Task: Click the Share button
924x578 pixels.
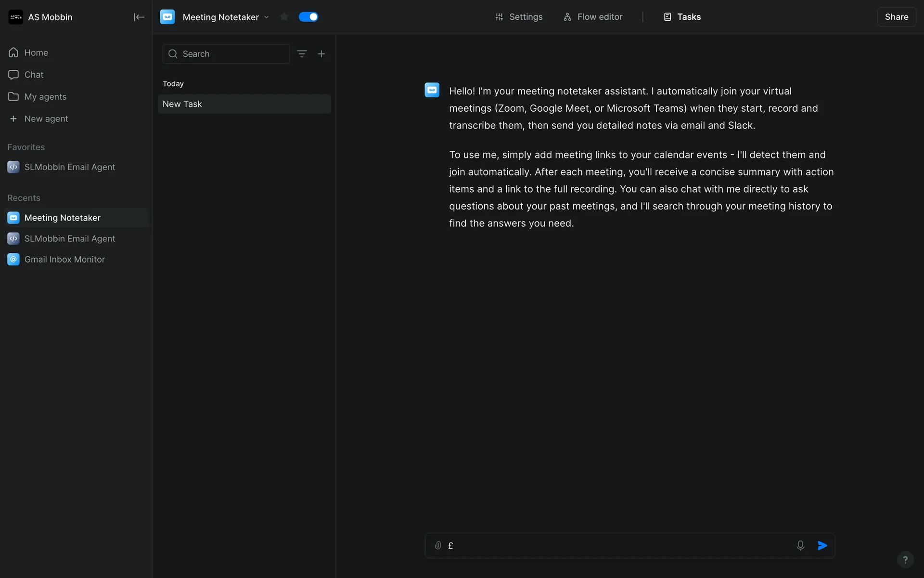Action: click(896, 17)
